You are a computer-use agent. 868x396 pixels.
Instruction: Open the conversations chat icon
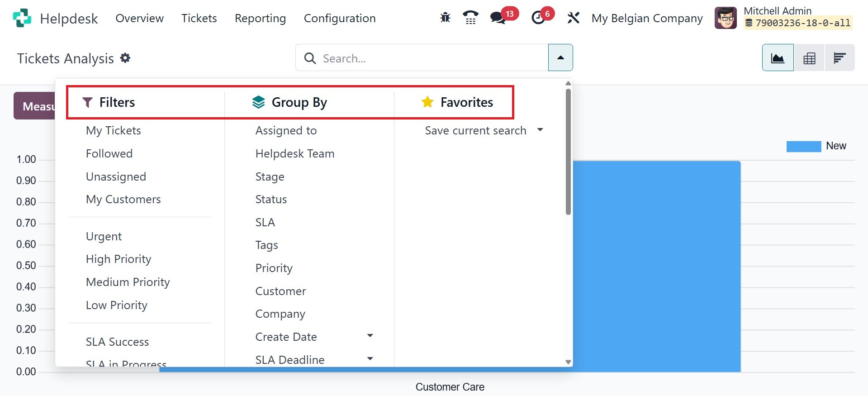498,18
